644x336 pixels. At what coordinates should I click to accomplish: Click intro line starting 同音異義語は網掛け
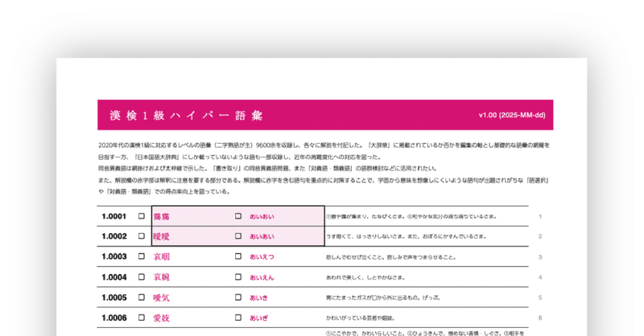[268, 169]
